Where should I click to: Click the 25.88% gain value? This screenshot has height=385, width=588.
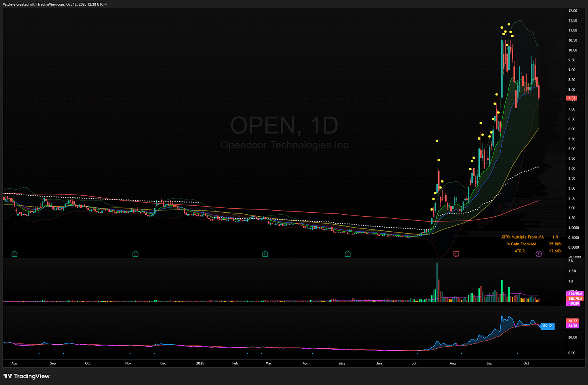pyautogui.click(x=555, y=244)
